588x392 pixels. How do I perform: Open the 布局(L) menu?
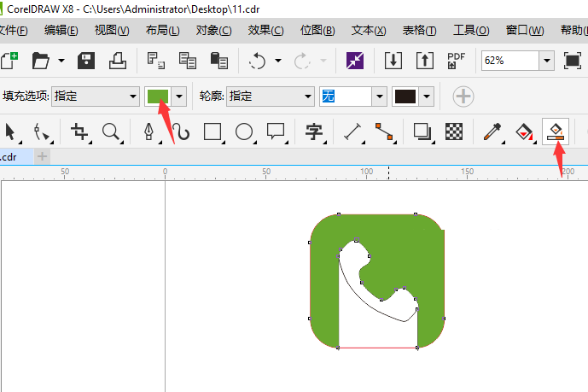pos(162,30)
